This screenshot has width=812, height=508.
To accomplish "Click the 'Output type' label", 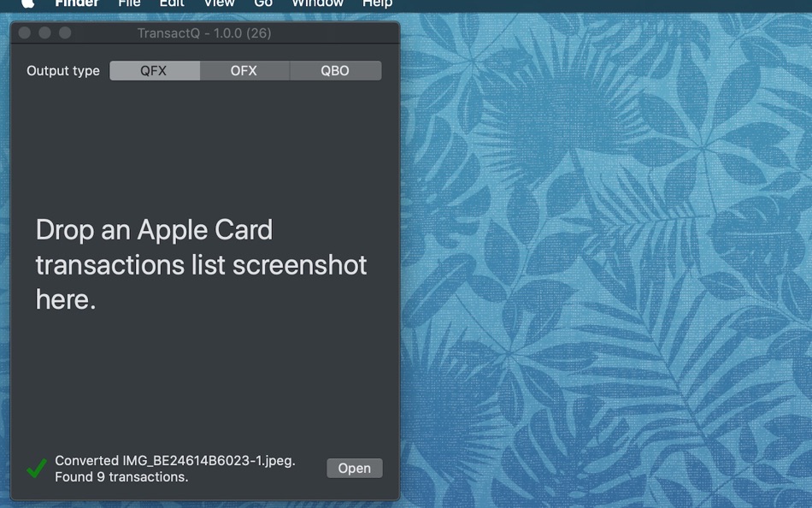I will point(63,70).
